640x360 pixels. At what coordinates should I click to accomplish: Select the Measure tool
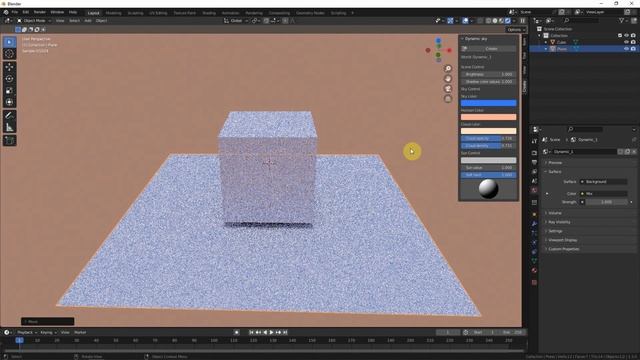9,127
